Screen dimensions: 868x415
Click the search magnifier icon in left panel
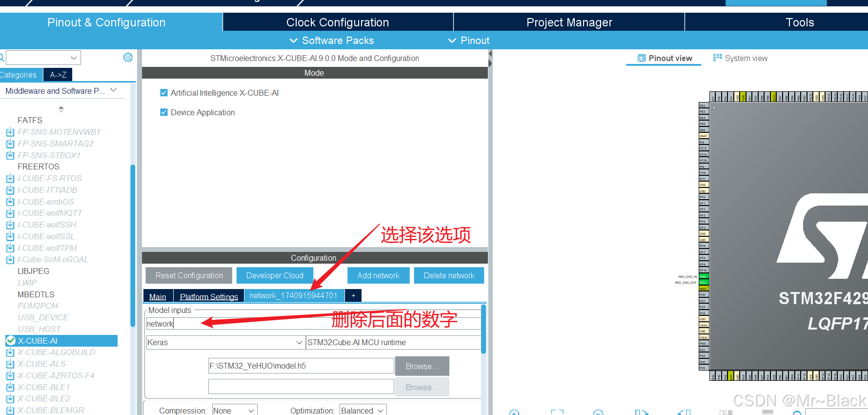[2, 58]
